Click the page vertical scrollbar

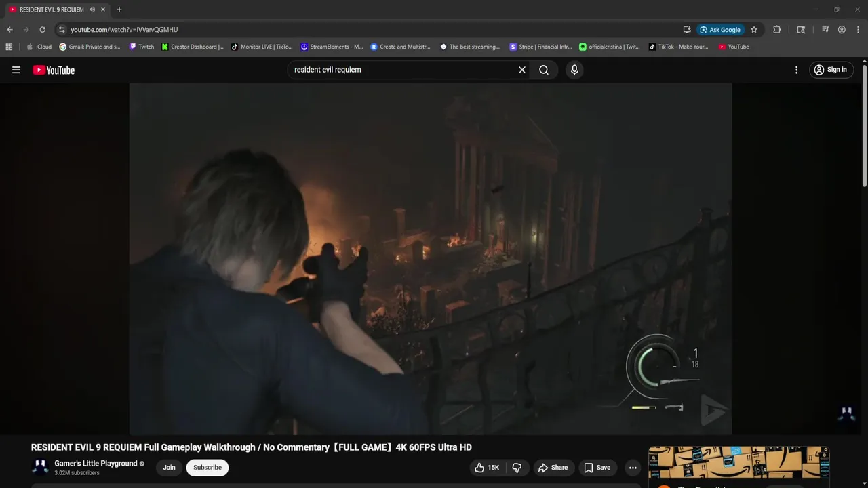point(864,125)
